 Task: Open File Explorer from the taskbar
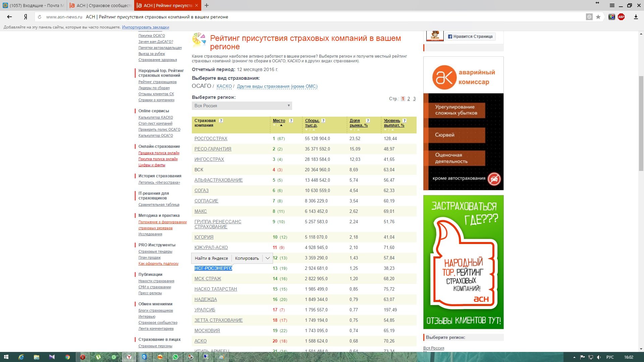(37, 357)
